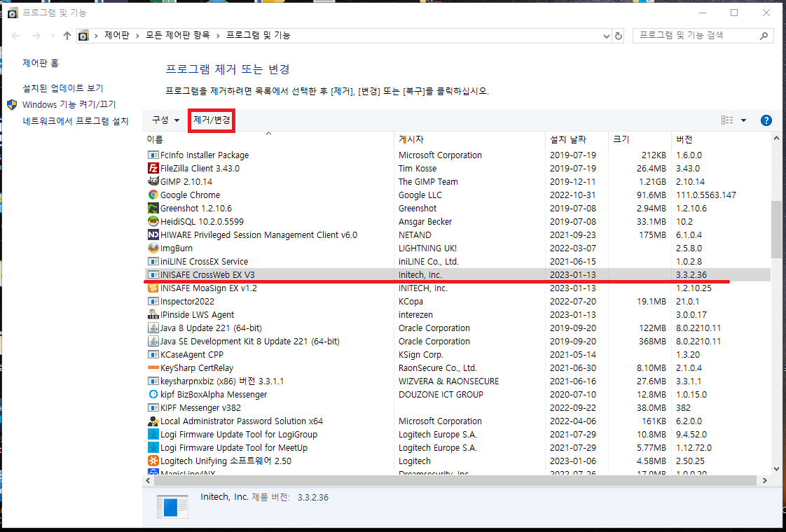The width and height of the screenshot is (786, 532).
Task: Click the HIWARE Privileged Session Management icon
Action: [153, 234]
